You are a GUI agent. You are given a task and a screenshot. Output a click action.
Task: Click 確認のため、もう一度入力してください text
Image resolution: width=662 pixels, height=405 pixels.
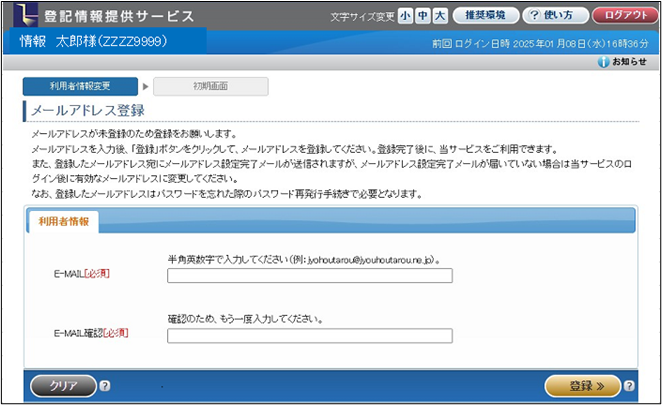click(245, 319)
